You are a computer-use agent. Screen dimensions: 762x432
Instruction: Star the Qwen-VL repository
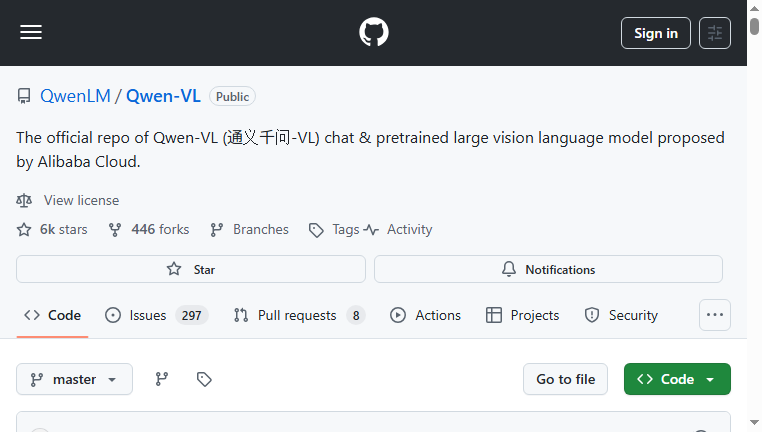pyautogui.click(x=191, y=269)
